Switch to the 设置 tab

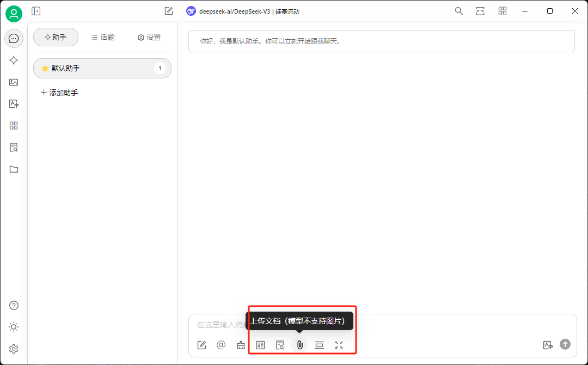[x=149, y=37]
